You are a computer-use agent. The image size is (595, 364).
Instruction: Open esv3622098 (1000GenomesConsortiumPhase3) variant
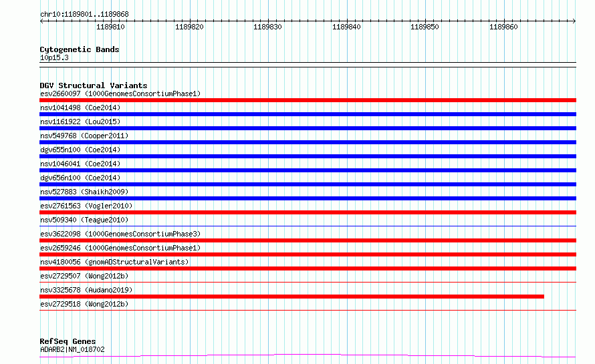click(120, 234)
